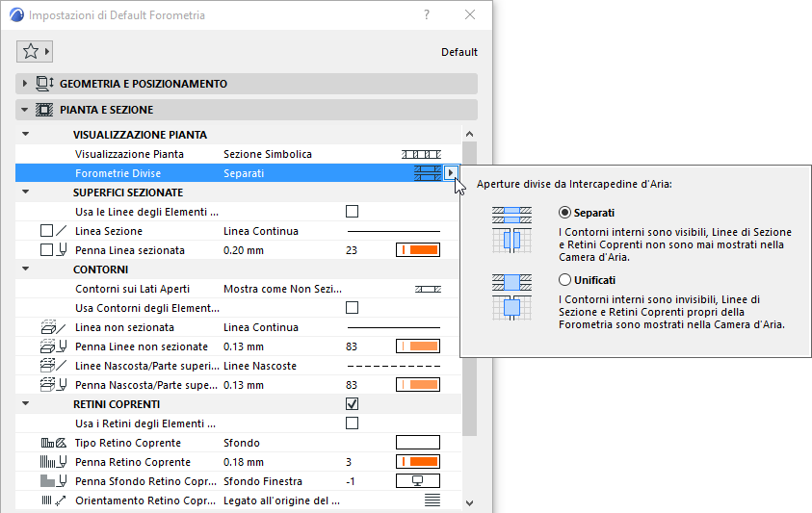Open Tipo Retino Coprente fill swatch
Viewport: 812px width, 513px height.
tap(418, 443)
